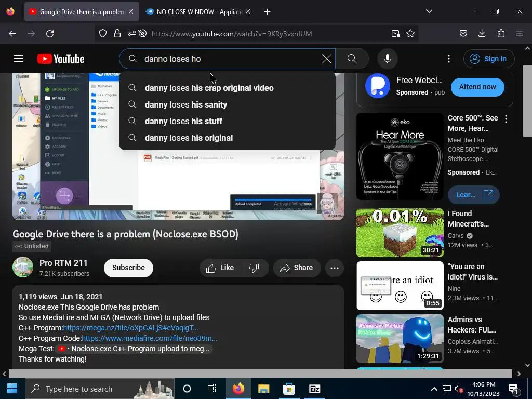
Task: Open Task View on taskbar
Action: (x=212, y=389)
